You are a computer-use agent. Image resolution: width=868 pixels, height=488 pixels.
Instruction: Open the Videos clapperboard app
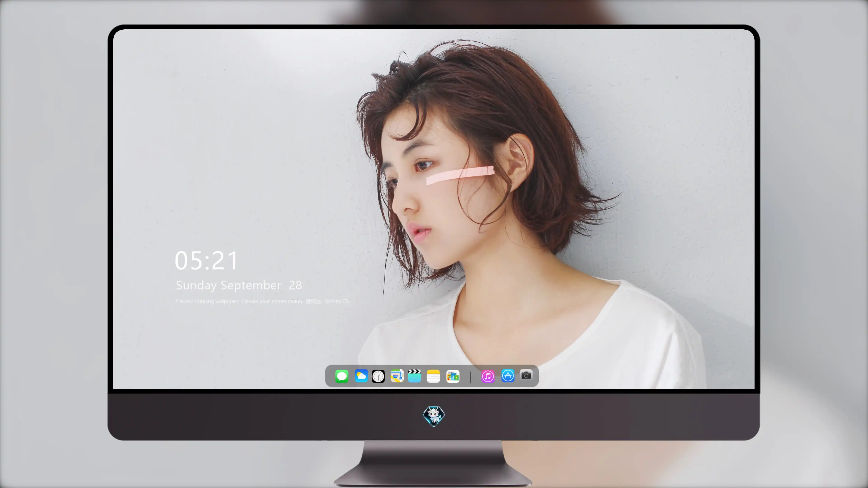(415, 376)
